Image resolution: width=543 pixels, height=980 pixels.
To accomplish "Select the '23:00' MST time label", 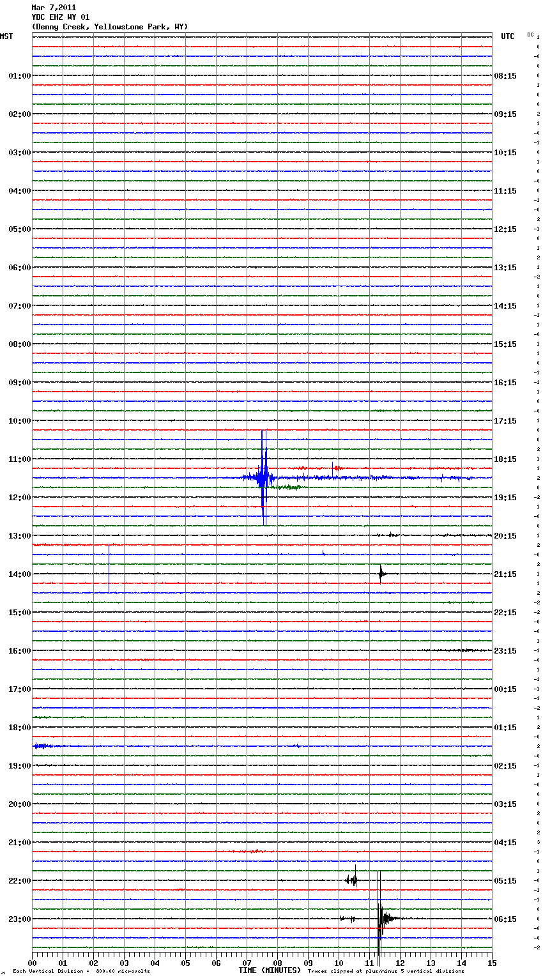I will pos(20,919).
